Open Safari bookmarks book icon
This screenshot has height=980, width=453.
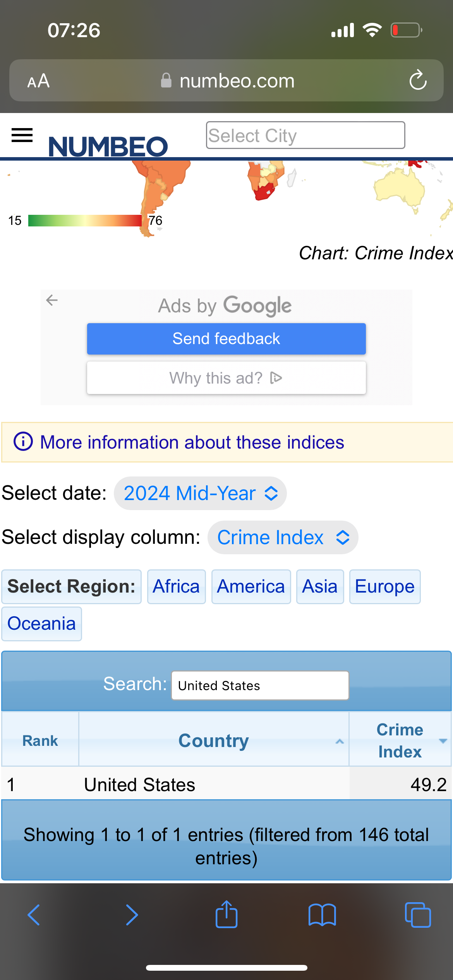[x=322, y=915]
